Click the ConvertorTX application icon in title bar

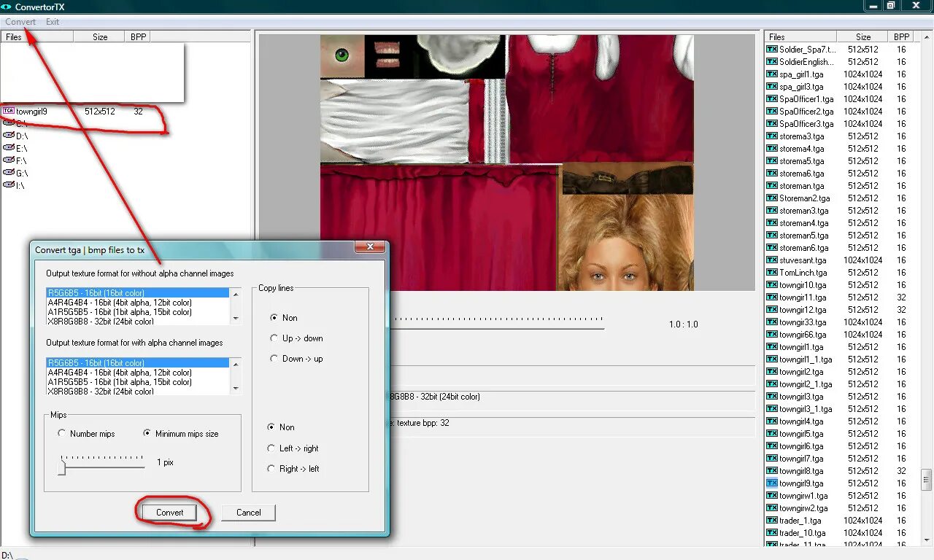tap(6, 7)
